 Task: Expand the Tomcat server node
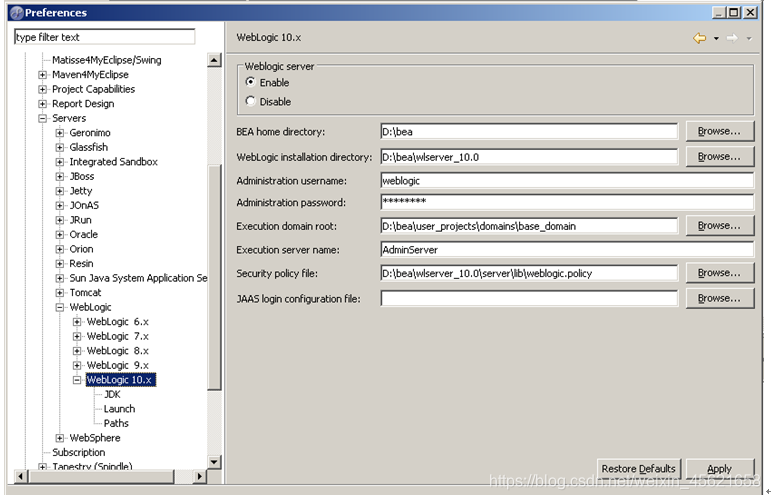59,293
